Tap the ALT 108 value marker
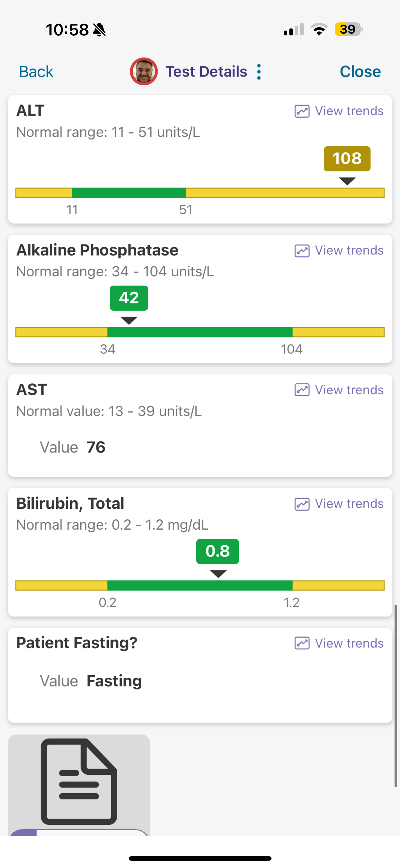The width and height of the screenshot is (400, 868). (x=347, y=159)
